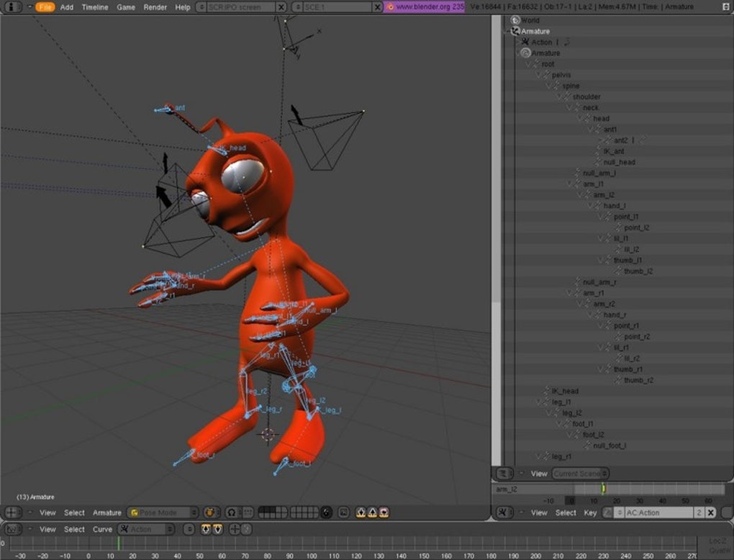
Task: Click the 3D view editor type icon
Action: [13, 512]
